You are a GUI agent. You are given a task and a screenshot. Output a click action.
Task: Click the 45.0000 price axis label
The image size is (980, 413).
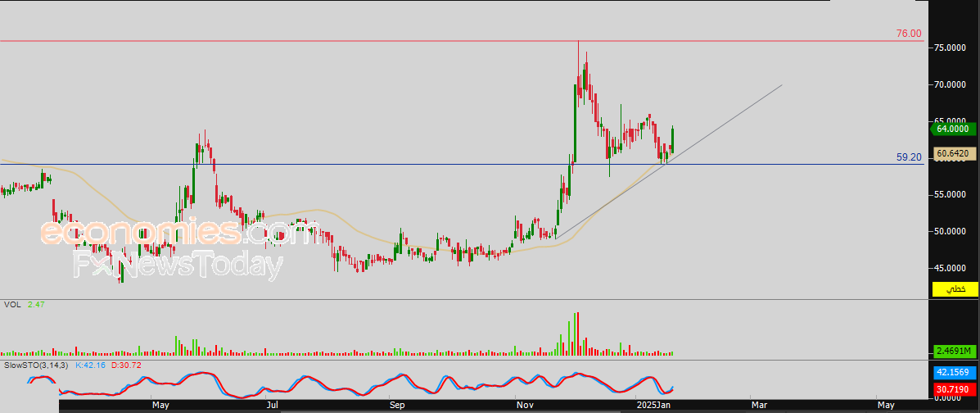(950, 269)
